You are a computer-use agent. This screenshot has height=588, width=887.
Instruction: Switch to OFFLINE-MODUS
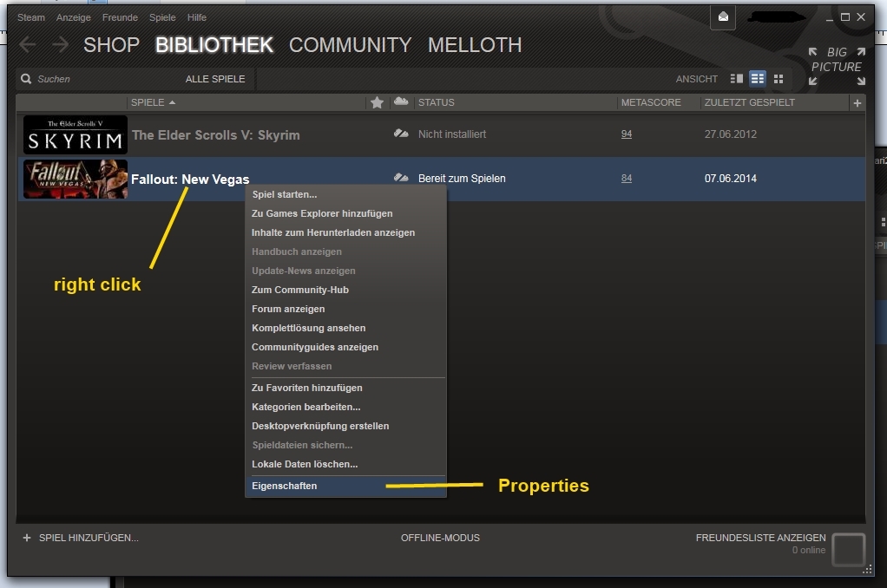tap(440, 538)
